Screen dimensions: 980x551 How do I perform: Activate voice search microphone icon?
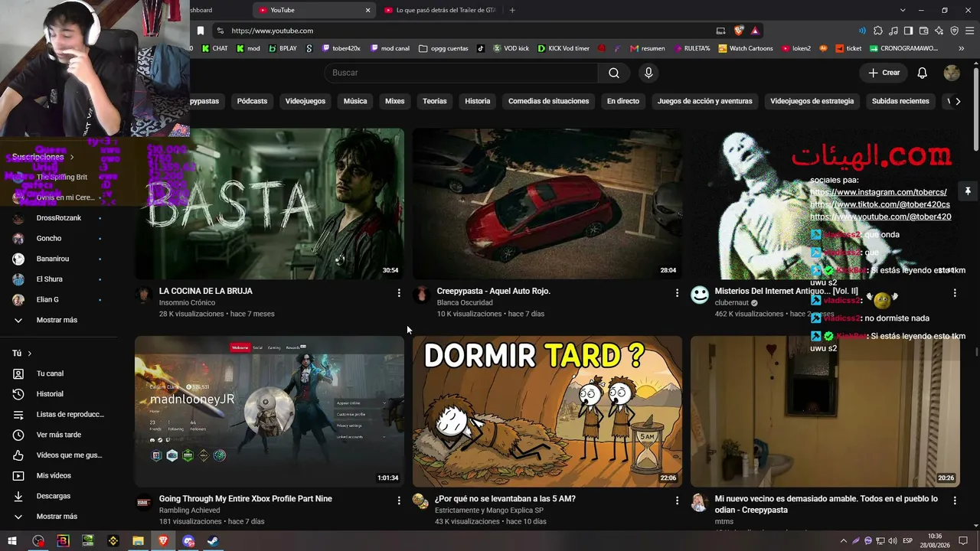click(648, 73)
